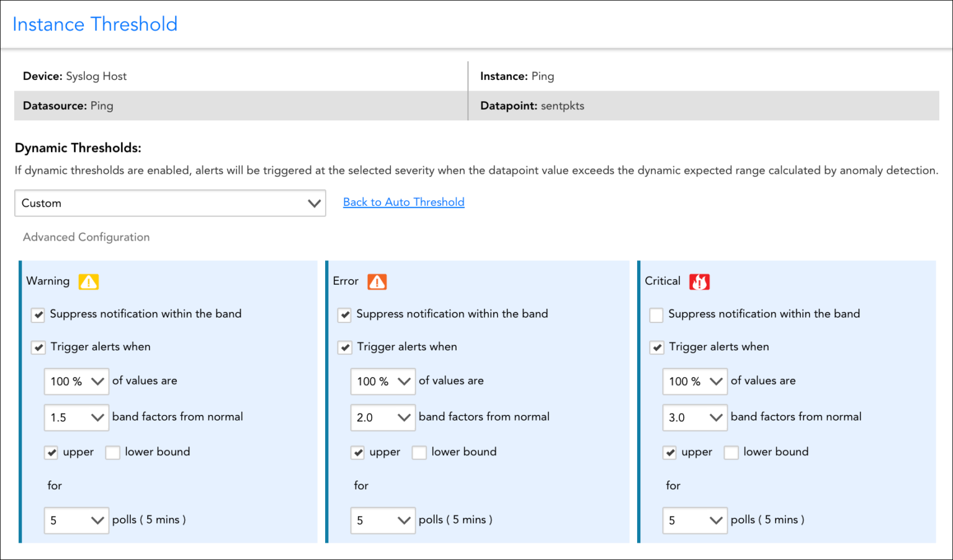
Task: Click Advanced Configuration
Action: point(86,237)
